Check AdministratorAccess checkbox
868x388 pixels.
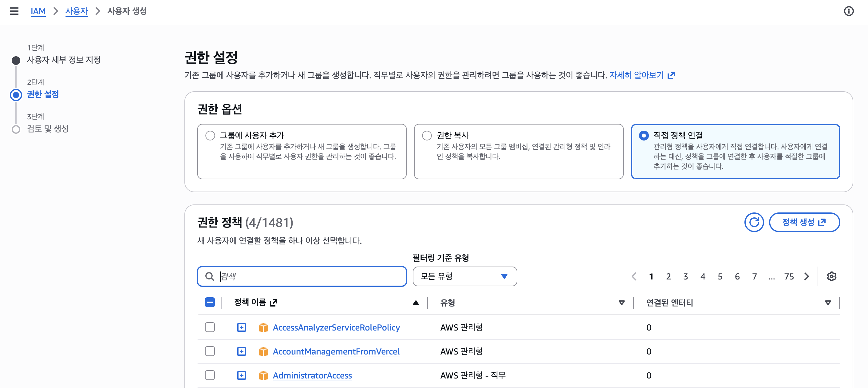(x=210, y=375)
